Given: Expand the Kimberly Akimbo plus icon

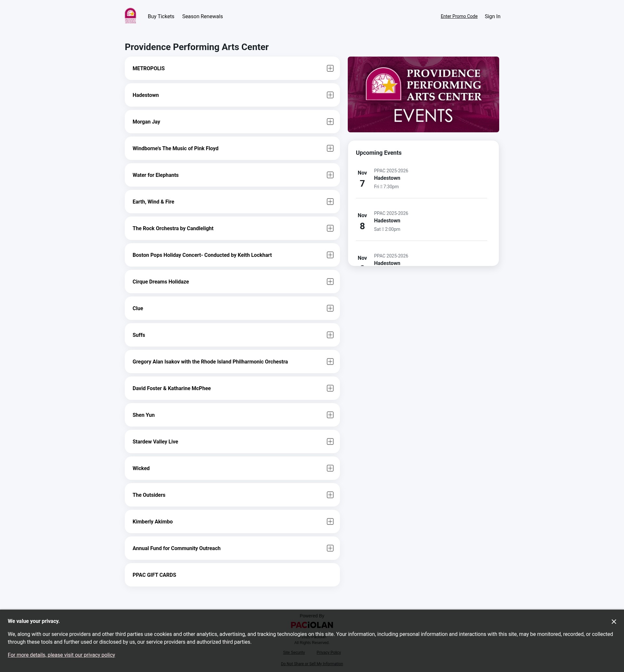Looking at the screenshot, I should coord(330,522).
